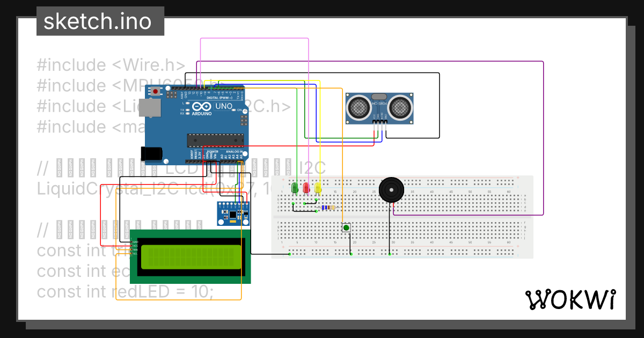Viewport: 644px width, 338px height.
Task: Click the const int redLED code line
Action: (x=125, y=291)
